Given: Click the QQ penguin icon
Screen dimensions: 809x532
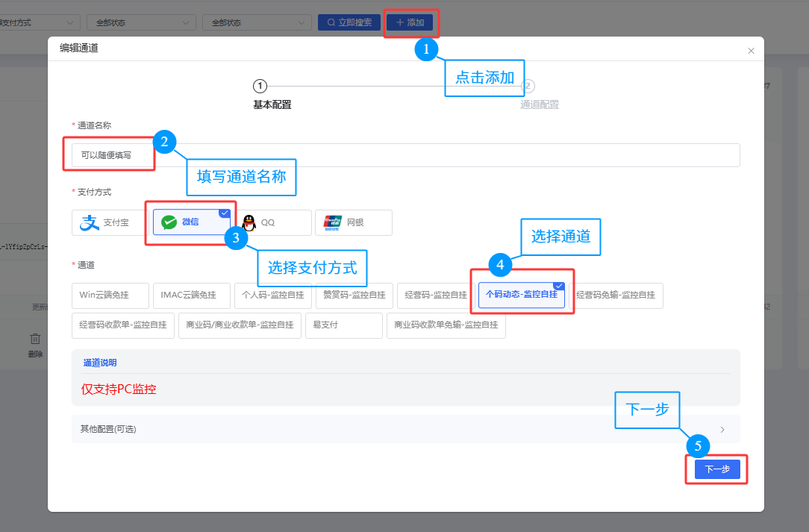Looking at the screenshot, I should pos(249,222).
